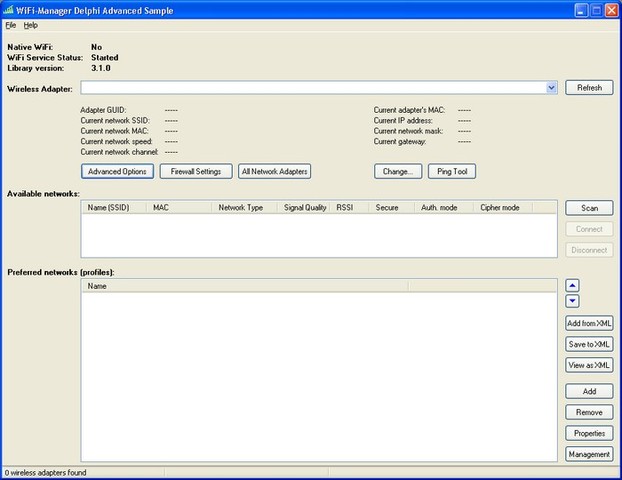This screenshot has height=480, width=622.
Task: Maximize the WiFi-Manager window
Action: click(596, 11)
